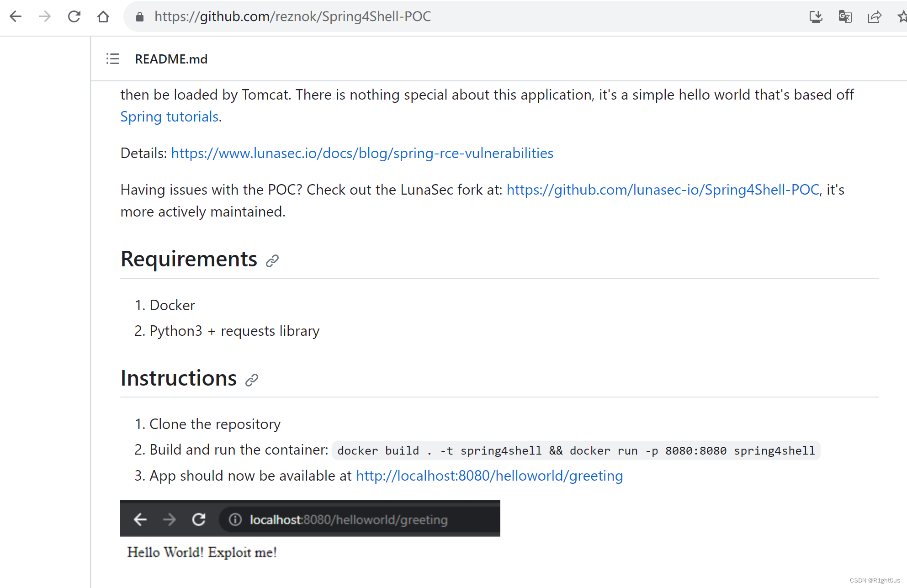Reload the page with the refresh icon
Image resolution: width=907 pixels, height=588 pixels.
(74, 16)
